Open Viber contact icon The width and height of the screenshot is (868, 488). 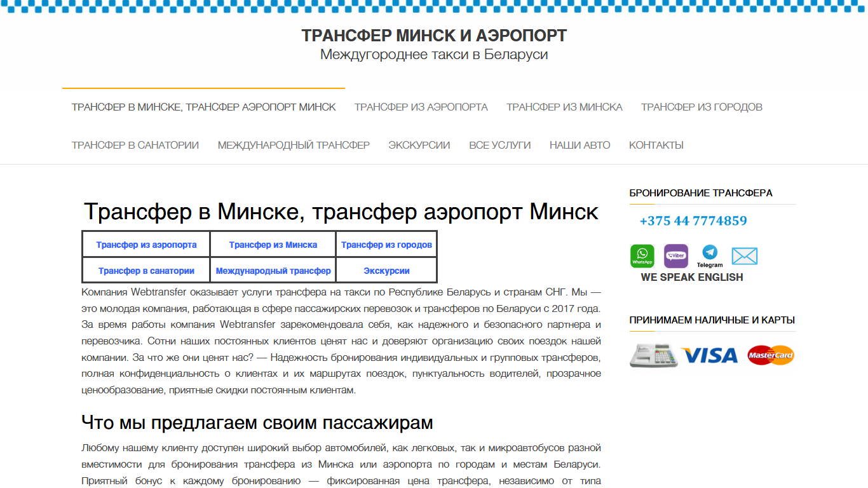(x=676, y=256)
